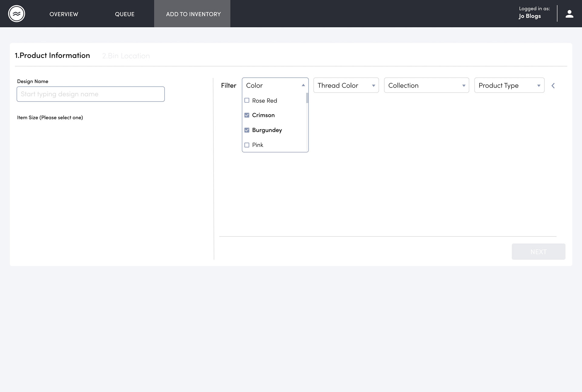Select the 2.Bin Location step
Screen dimensions: 582x392
126,56
